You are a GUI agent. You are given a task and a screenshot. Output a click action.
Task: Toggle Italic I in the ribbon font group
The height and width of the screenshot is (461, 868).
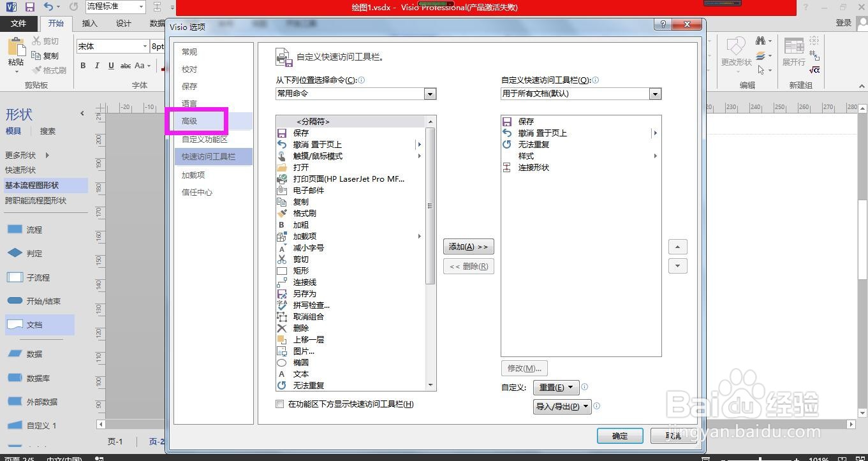click(97, 66)
